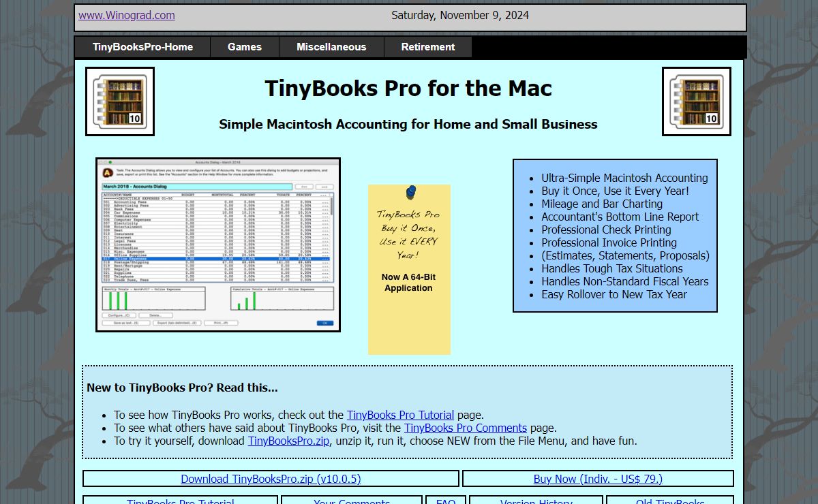The image size is (818, 504).
Task: Click the TinyBooks Pro for the Mac heading
Action: point(408,89)
